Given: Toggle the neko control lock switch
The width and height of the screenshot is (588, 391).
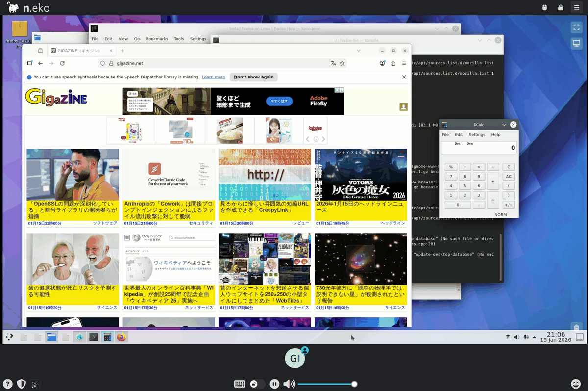Looking at the screenshot, I should point(254,384).
